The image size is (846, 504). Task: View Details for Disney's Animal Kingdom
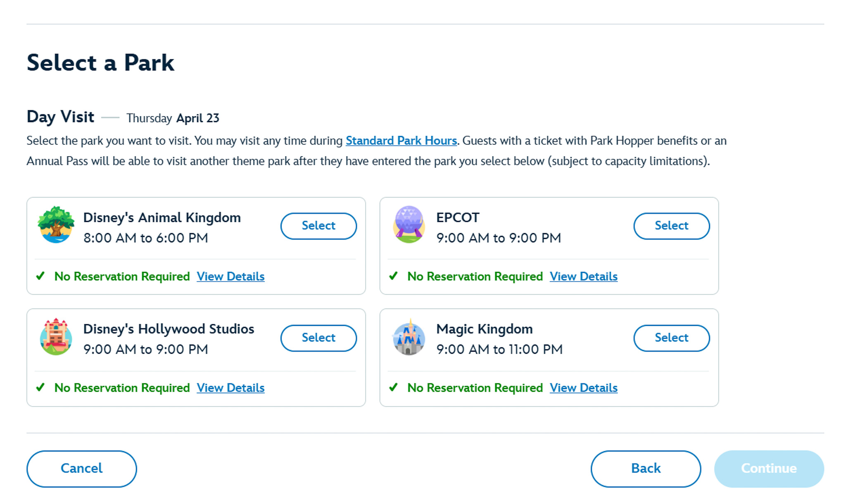pos(231,276)
